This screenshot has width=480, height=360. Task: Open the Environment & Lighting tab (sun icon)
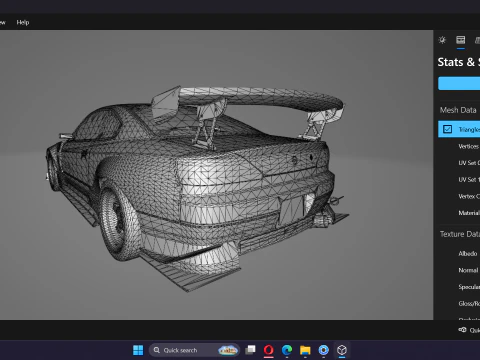442,40
